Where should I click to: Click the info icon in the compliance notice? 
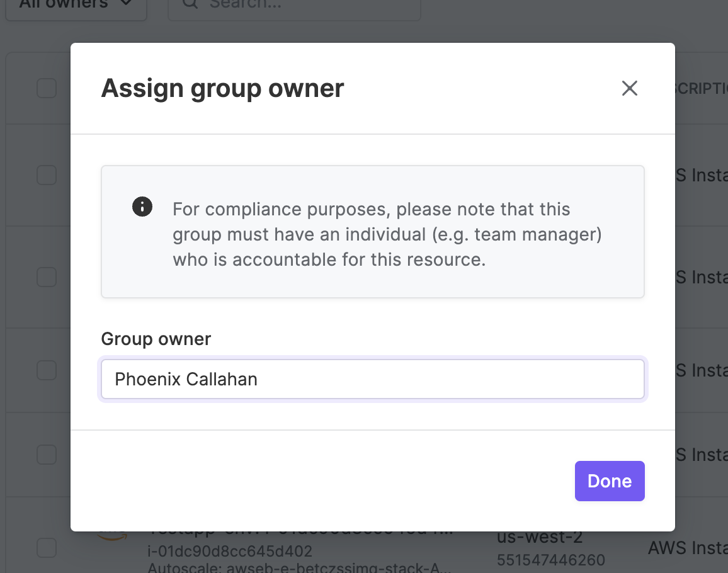coord(142,207)
